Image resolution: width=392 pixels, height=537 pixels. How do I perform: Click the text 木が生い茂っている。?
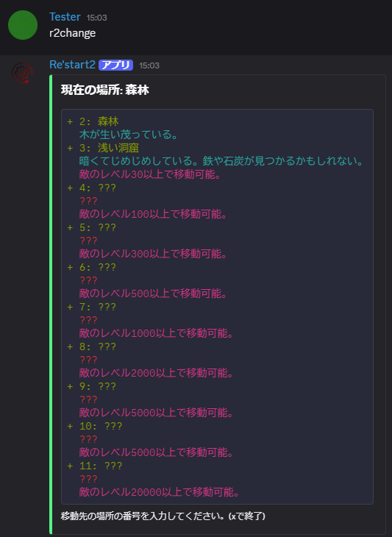click(x=129, y=134)
